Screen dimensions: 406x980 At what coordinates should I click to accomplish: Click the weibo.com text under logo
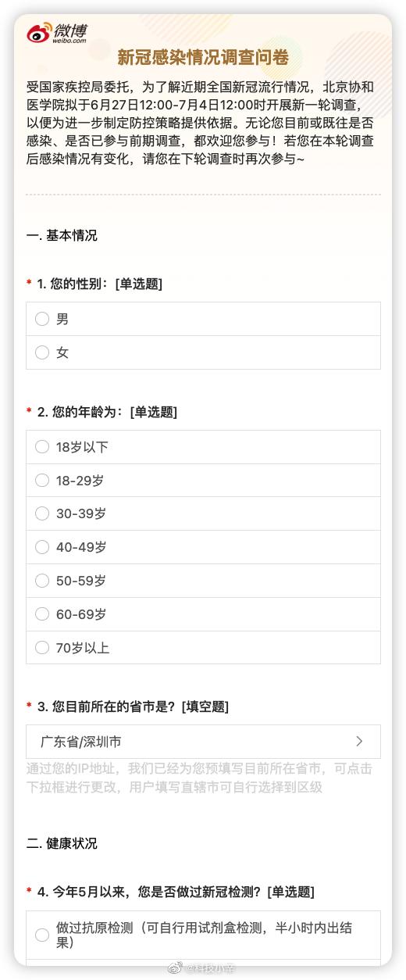pos(69,41)
